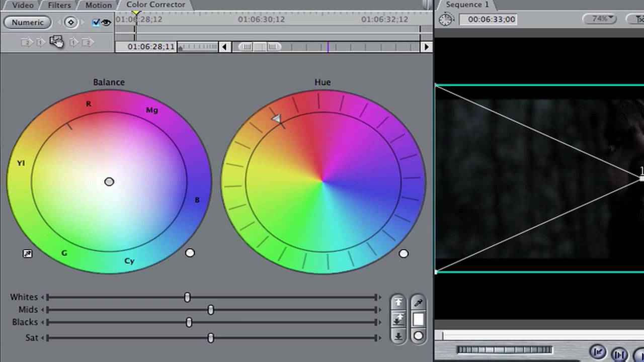Viewport: 644px width, 362px height.
Task: Click the drag filter hand icon
Action: point(56,42)
